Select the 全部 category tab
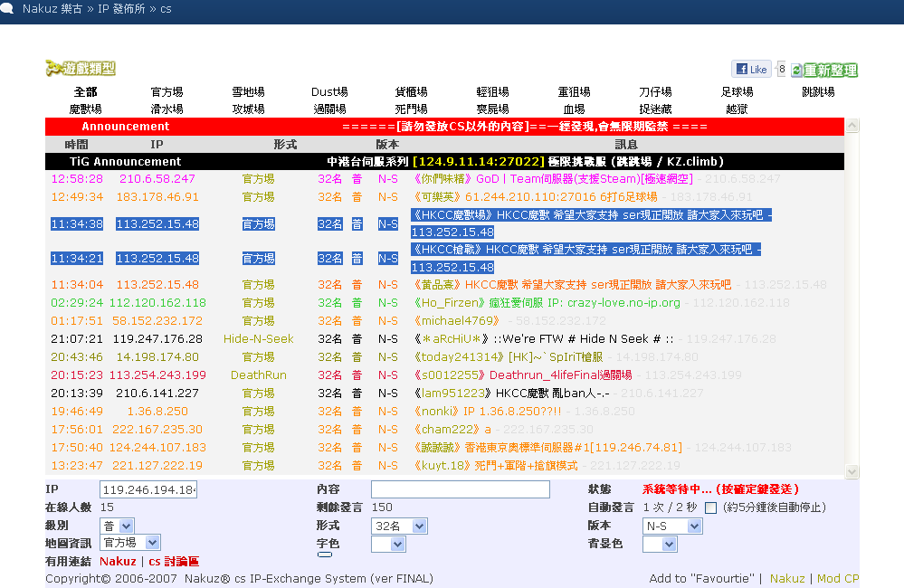904x588 pixels. [86, 92]
